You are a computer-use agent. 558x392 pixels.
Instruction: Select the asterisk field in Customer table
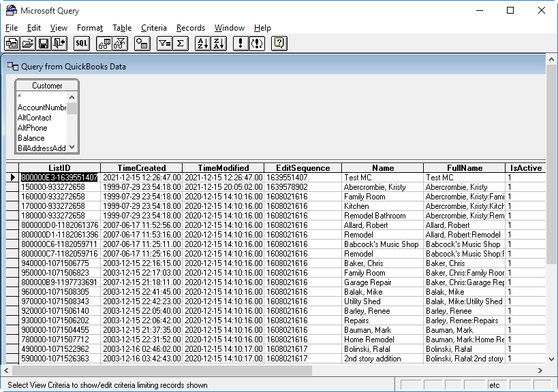coord(42,96)
